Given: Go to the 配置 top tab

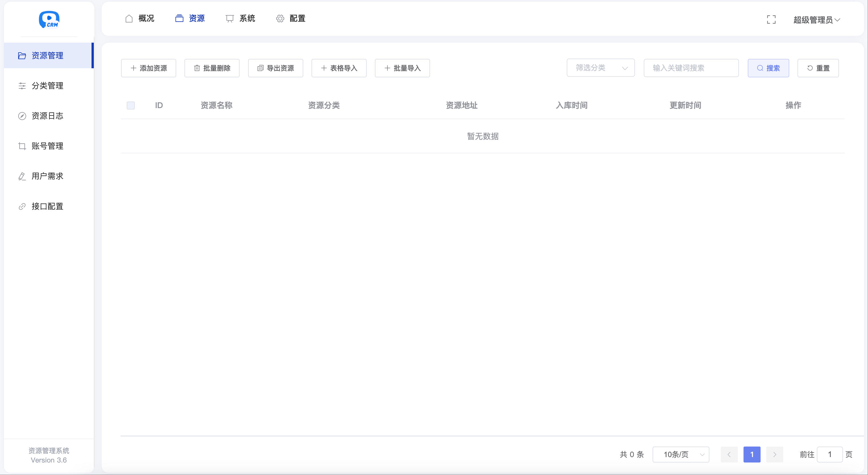Looking at the screenshot, I should (x=291, y=18).
